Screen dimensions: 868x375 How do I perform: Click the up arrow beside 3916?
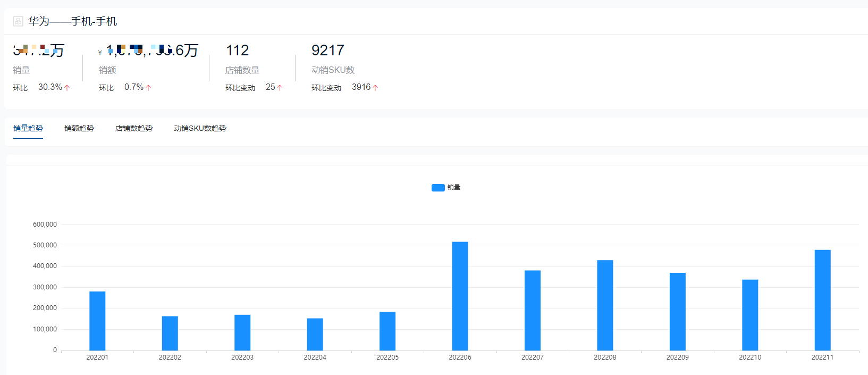pyautogui.click(x=375, y=88)
